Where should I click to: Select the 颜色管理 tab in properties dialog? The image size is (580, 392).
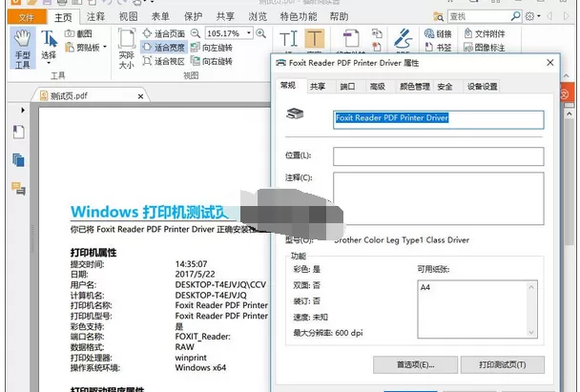click(414, 86)
